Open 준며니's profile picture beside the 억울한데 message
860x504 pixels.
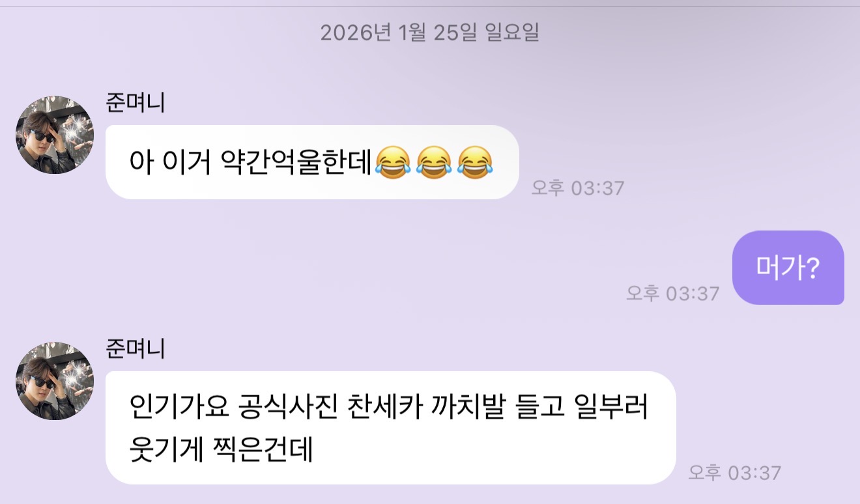pyautogui.click(x=55, y=135)
